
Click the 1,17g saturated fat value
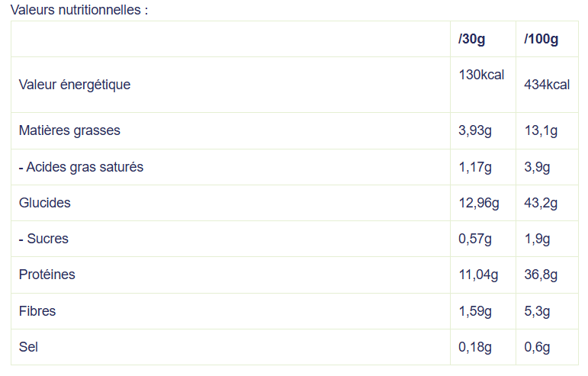pyautogui.click(x=475, y=167)
